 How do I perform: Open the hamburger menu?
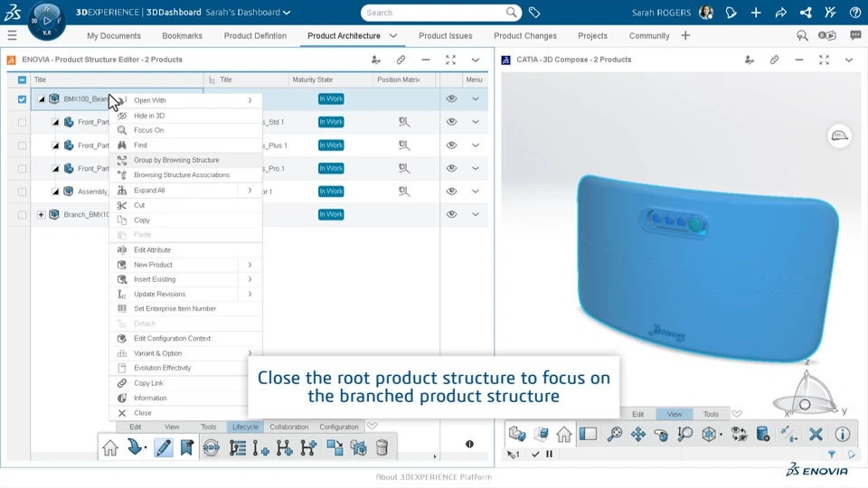(12, 36)
